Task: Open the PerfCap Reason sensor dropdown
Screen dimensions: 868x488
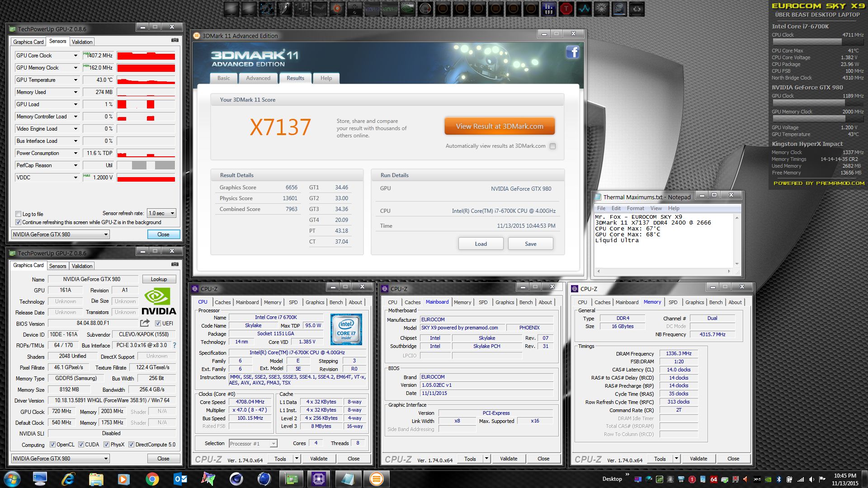Action: pyautogui.click(x=75, y=165)
